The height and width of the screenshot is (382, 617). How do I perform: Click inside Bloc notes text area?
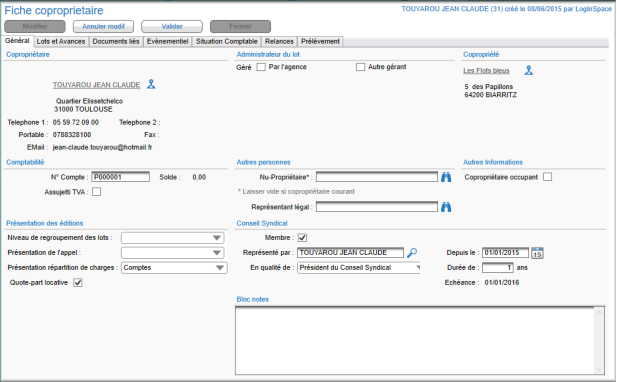(415, 341)
